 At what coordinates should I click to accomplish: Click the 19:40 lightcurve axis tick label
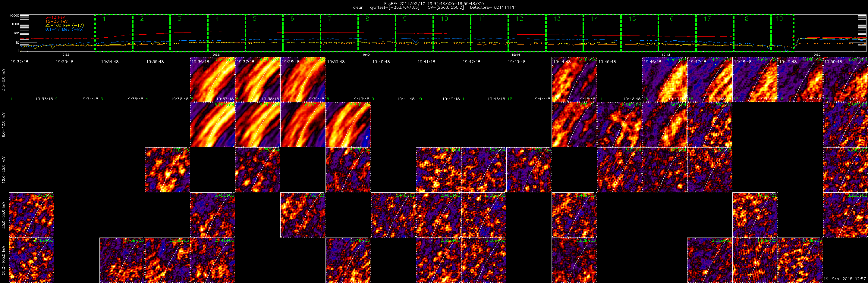[x=365, y=54]
